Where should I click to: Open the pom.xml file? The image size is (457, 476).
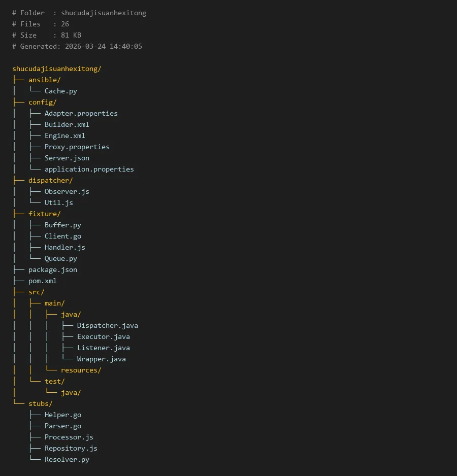tap(43, 281)
